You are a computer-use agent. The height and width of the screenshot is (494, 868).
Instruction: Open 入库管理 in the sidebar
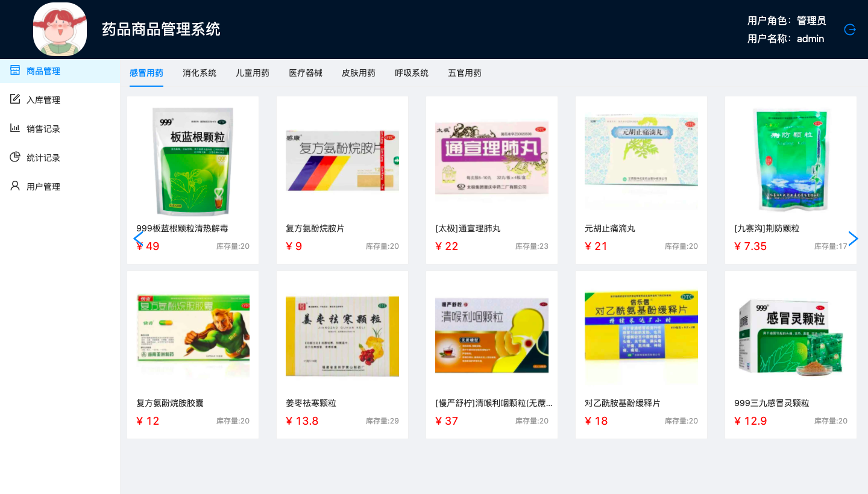60,100
